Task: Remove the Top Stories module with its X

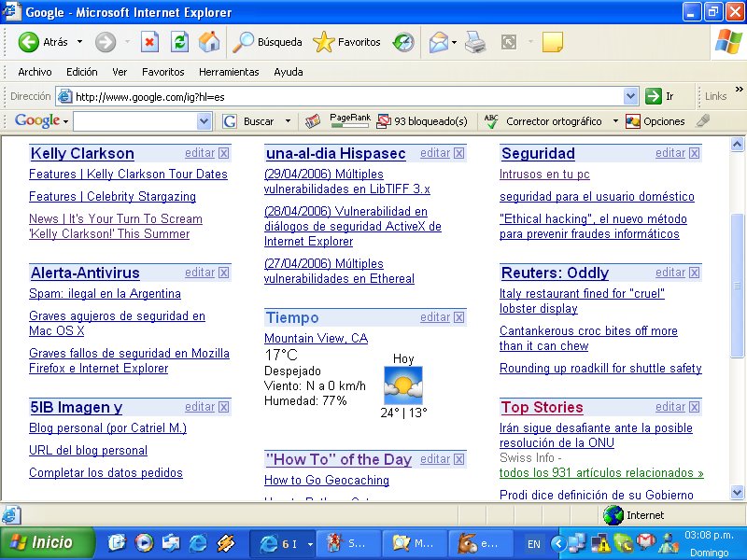Action: click(x=694, y=407)
